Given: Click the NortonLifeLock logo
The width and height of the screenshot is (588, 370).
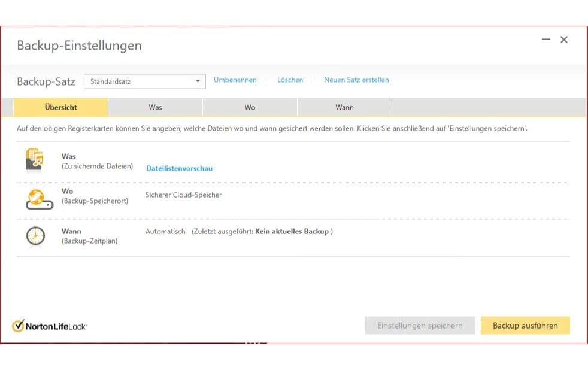Looking at the screenshot, I should [50, 325].
